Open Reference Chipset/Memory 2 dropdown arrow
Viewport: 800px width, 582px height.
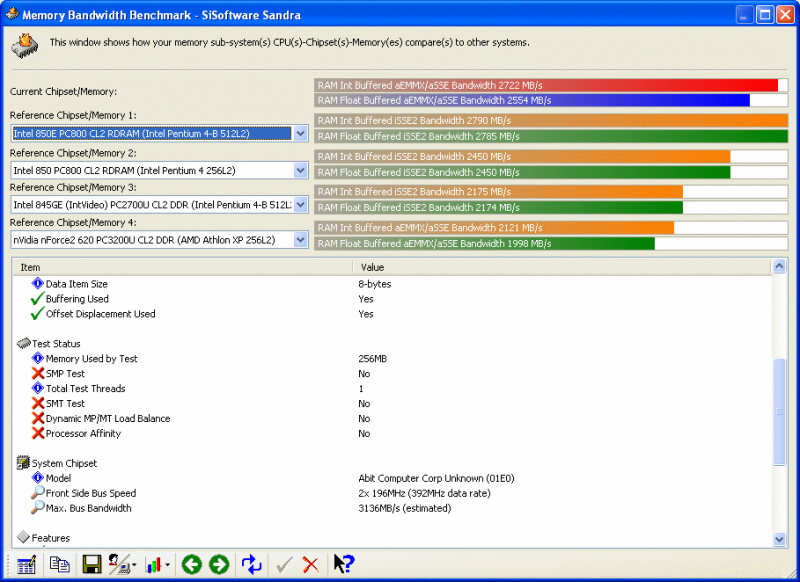[301, 170]
